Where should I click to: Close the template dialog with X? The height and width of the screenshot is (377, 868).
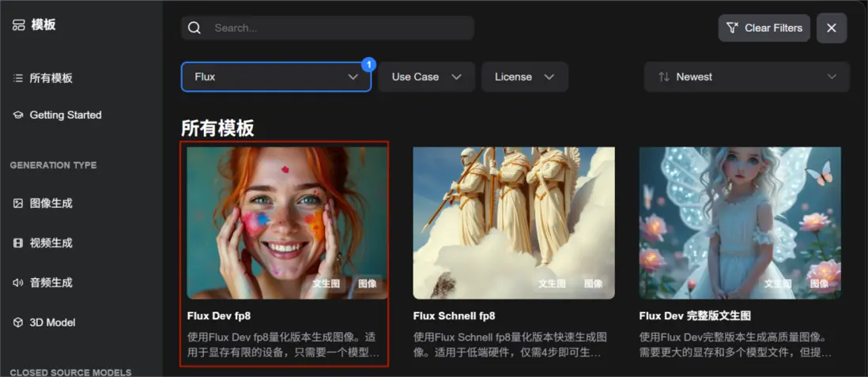[832, 28]
